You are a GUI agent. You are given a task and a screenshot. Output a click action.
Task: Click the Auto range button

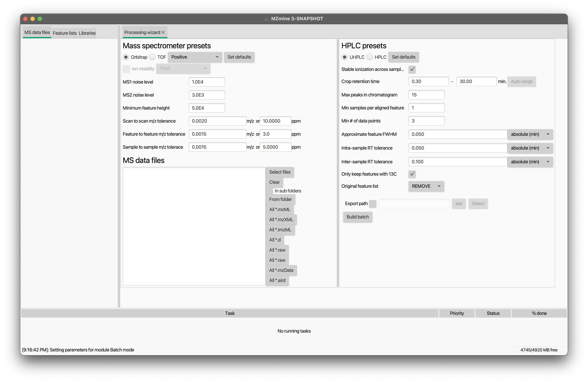tap(521, 81)
